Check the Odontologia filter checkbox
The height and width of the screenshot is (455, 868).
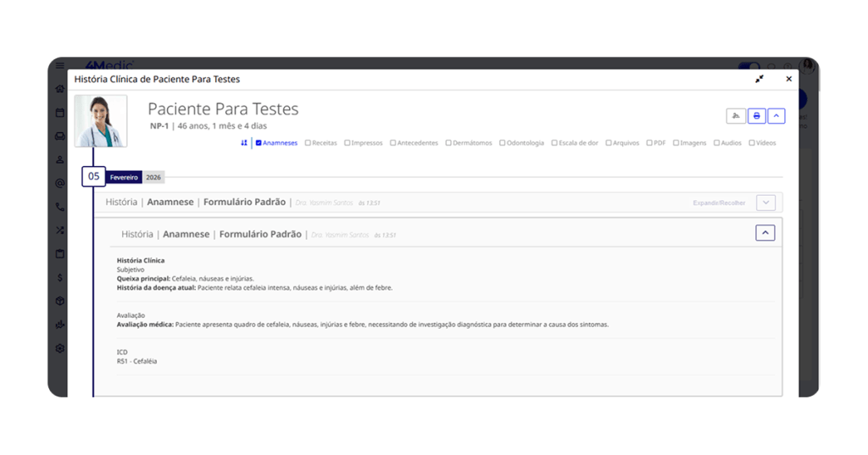point(502,143)
